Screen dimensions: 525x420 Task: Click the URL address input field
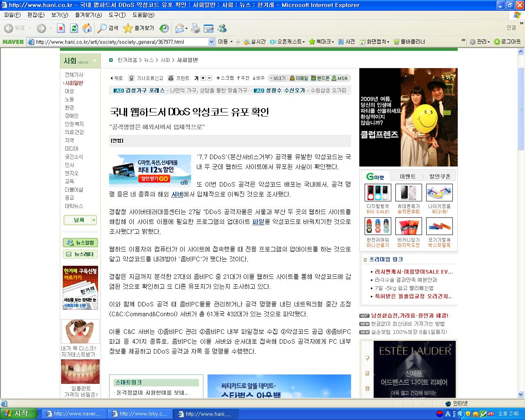pyautogui.click(x=121, y=42)
